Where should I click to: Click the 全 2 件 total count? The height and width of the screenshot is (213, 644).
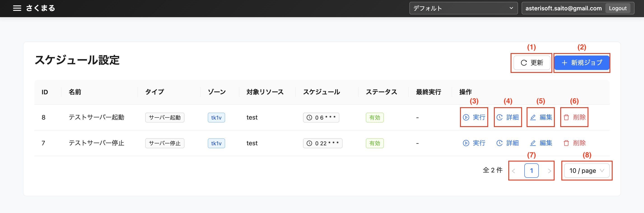[492, 170]
